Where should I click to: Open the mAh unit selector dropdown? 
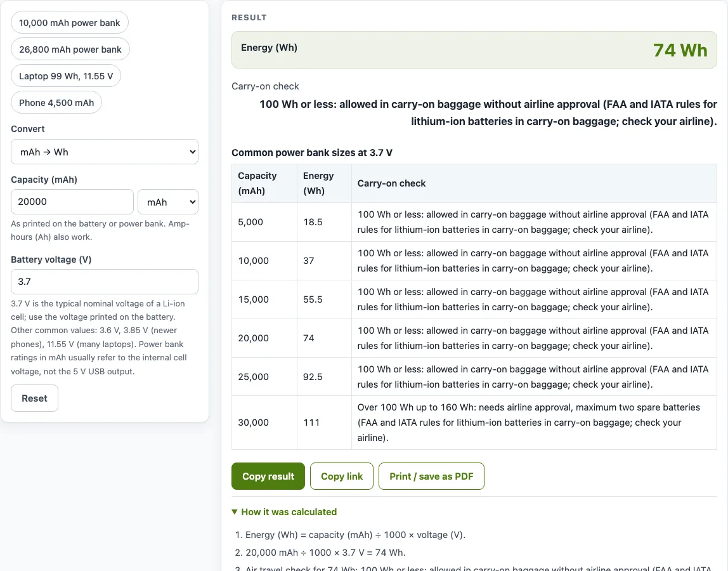tap(168, 202)
